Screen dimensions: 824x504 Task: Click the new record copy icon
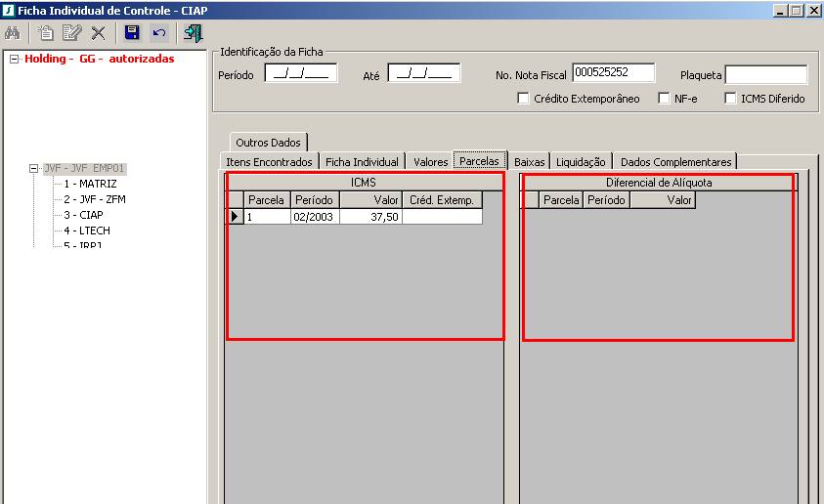(x=46, y=33)
